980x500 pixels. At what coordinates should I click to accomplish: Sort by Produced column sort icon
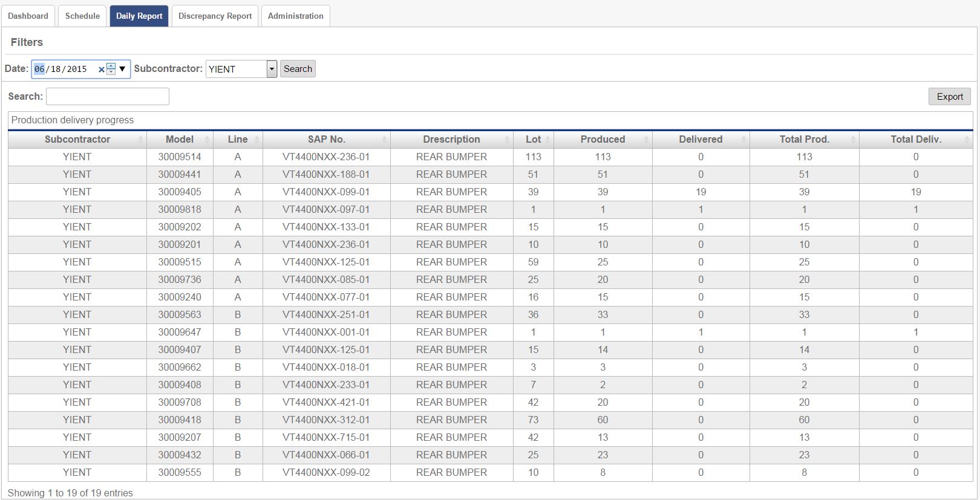click(646, 140)
